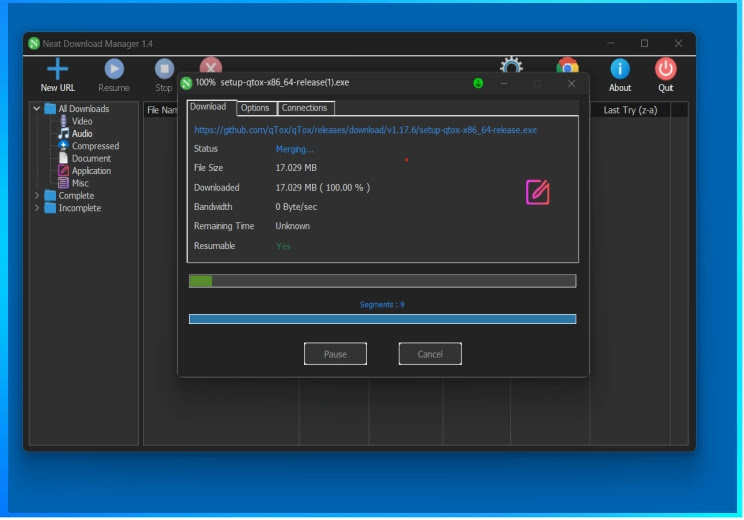Click the Resume play icon
The height and width of the screenshot is (520, 744).
point(114,69)
